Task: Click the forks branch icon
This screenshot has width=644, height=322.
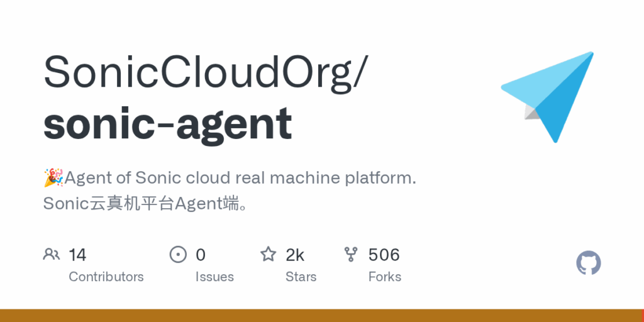Action: click(351, 254)
